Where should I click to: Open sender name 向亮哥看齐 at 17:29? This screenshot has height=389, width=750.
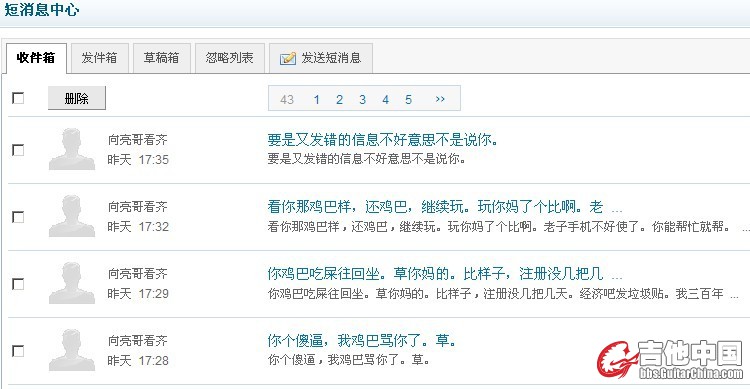click(138, 274)
